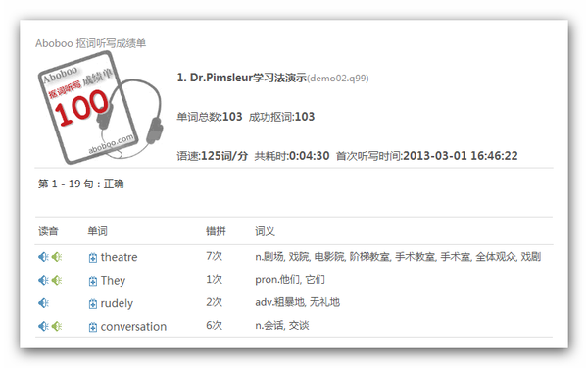
Task: Click the 词义 column header
Action: [266, 231]
